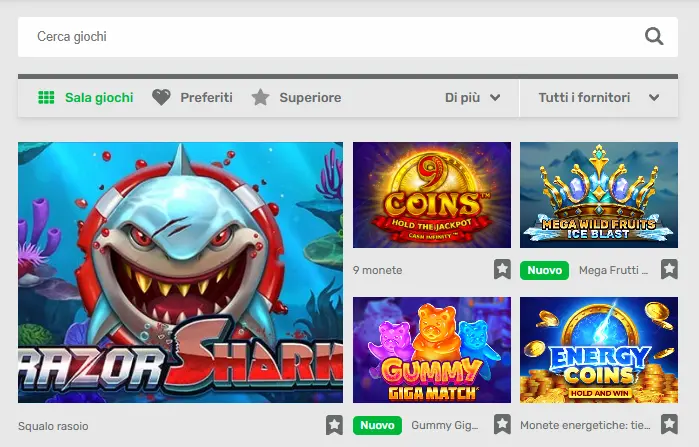Image resolution: width=699 pixels, height=447 pixels.
Task: Focus the Cerca giochi search field
Action: click(x=348, y=37)
